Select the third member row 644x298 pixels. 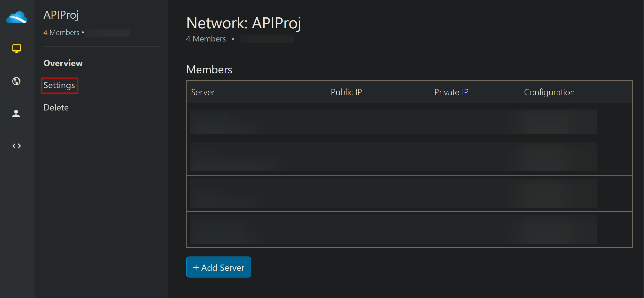pyautogui.click(x=393, y=193)
